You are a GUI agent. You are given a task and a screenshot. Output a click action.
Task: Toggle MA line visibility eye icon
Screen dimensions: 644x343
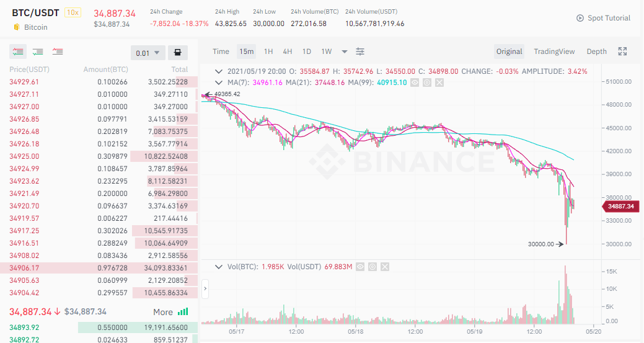(415, 82)
